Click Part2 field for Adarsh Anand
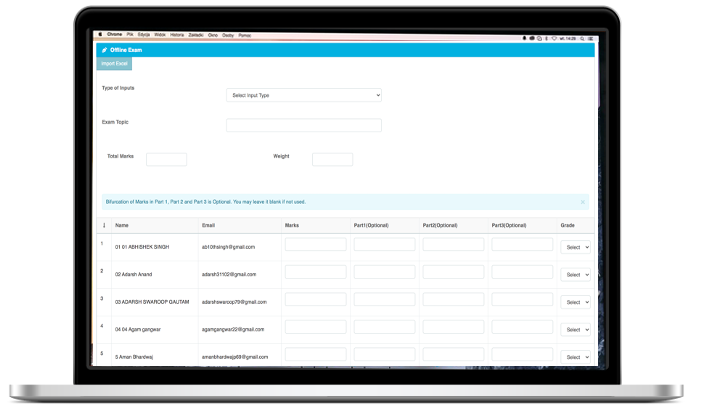Image resolution: width=720 pixels, height=405 pixels. click(x=453, y=272)
